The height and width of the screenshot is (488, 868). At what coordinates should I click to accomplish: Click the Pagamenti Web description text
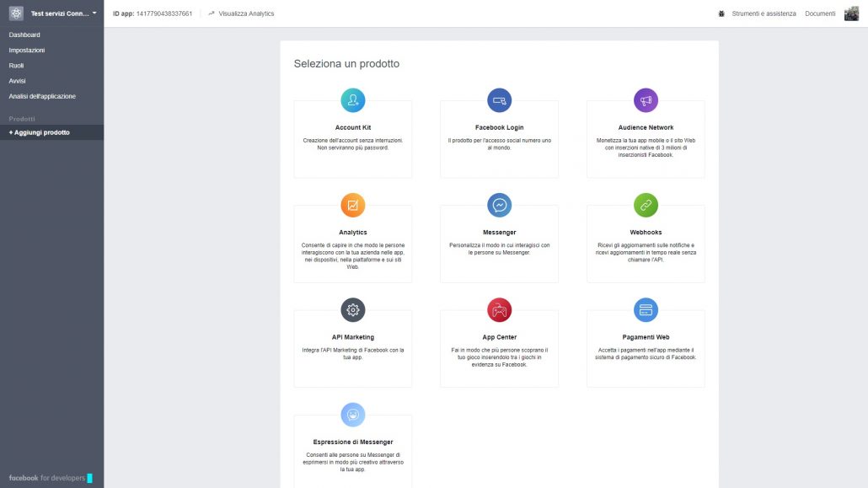pos(646,353)
